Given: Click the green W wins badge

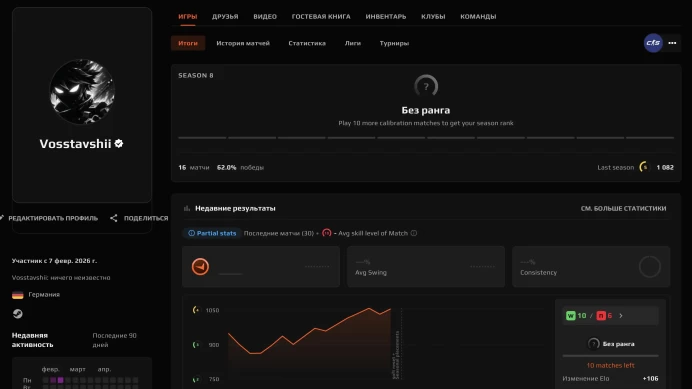Looking at the screenshot, I should [x=571, y=316].
